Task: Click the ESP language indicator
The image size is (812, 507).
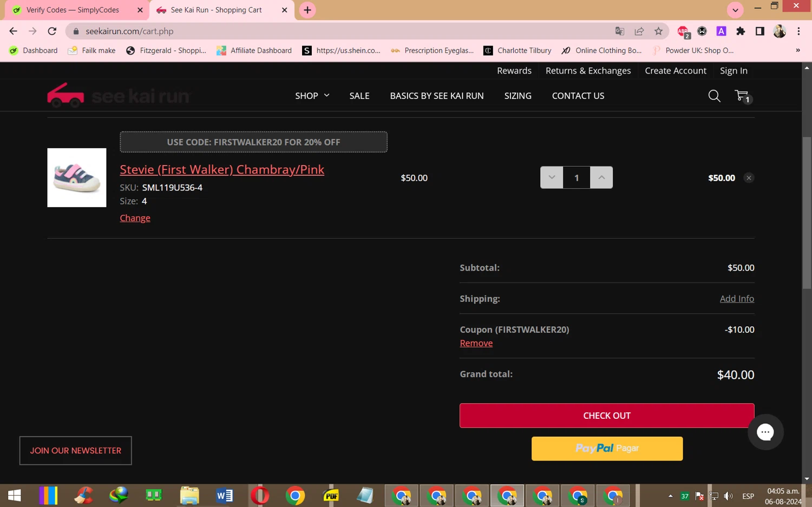Action: [x=748, y=496]
